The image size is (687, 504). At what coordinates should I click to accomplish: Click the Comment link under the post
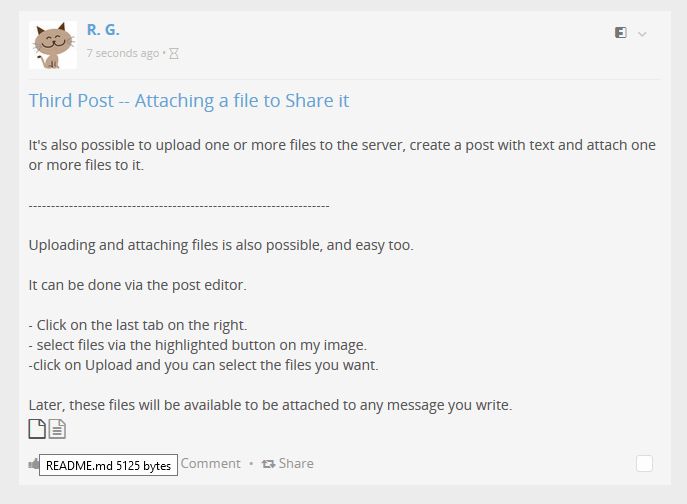click(210, 464)
